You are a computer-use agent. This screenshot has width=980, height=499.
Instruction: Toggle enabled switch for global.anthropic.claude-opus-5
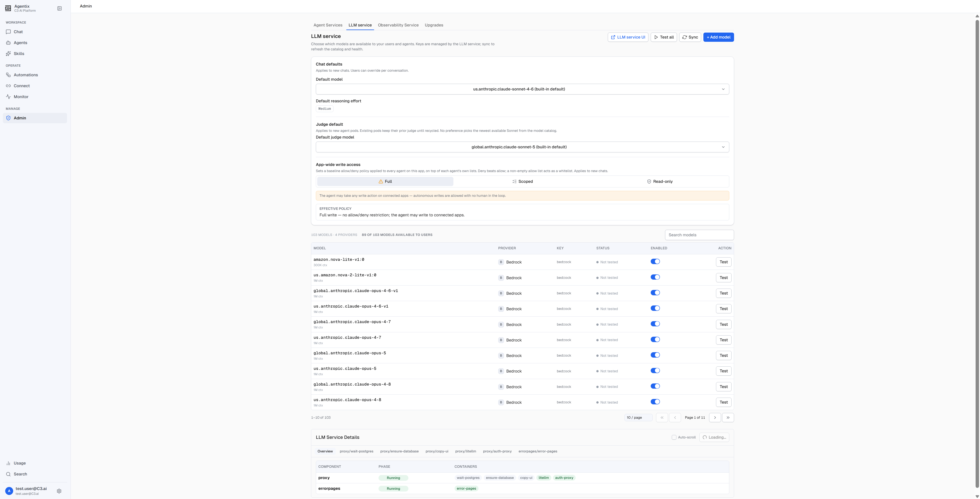pos(655,355)
